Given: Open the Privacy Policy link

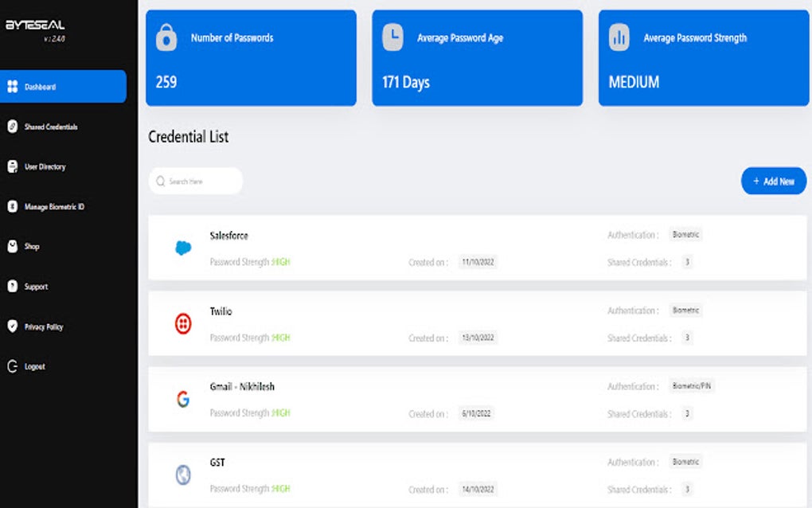Looking at the screenshot, I should coord(44,326).
